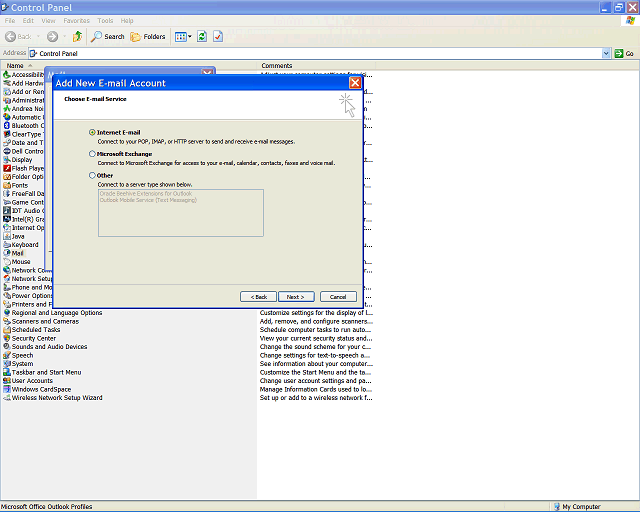Minimize the Control Panel window
The image size is (640, 512).
pyautogui.click(x=605, y=7)
